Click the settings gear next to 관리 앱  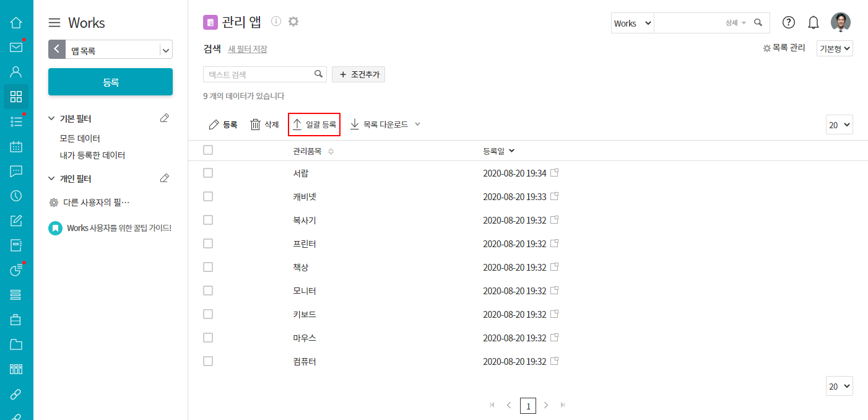pyautogui.click(x=293, y=22)
